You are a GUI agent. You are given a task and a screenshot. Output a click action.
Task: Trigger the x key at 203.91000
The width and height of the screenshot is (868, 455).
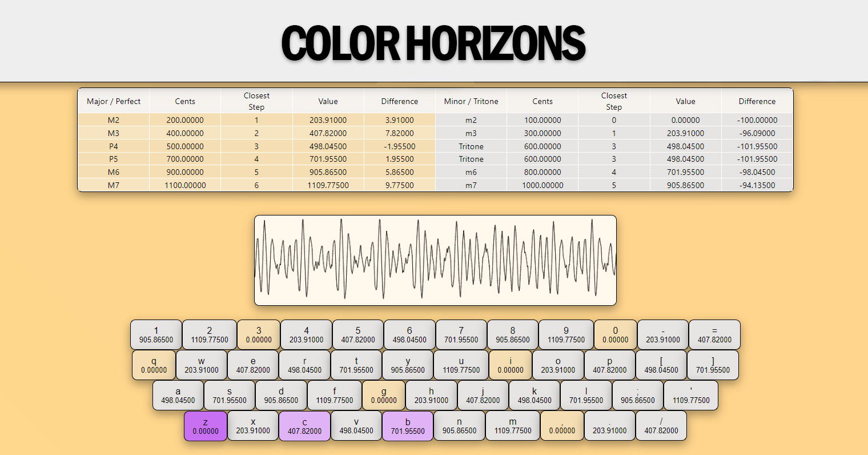pos(253,426)
